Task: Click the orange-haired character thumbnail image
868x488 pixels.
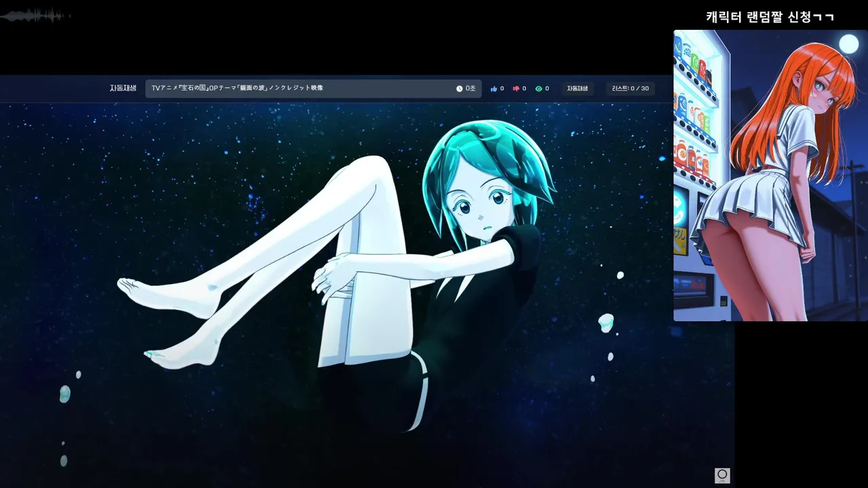Action: click(x=770, y=176)
